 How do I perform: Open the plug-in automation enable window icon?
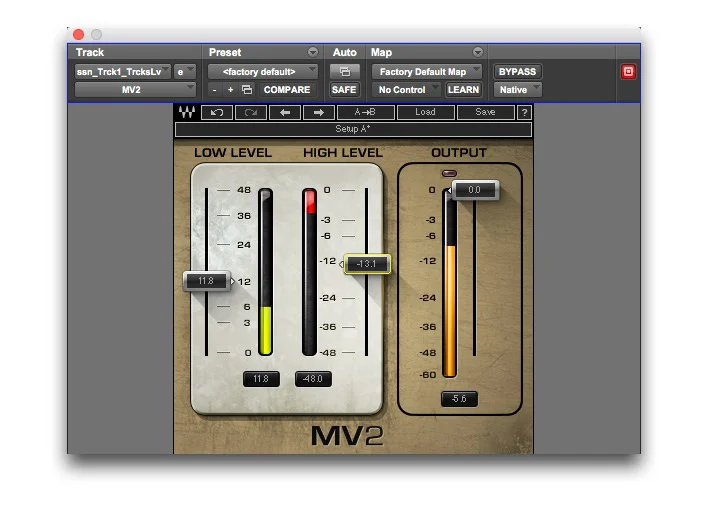pyautogui.click(x=344, y=72)
